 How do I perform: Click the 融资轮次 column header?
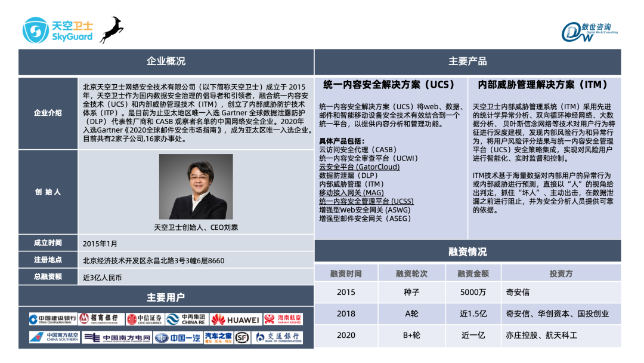(411, 274)
